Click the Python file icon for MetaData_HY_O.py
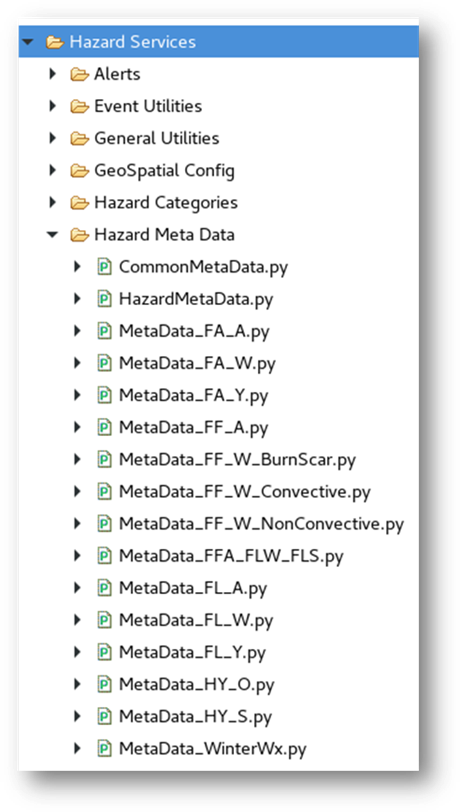The height and width of the screenshot is (812, 460). coord(105,685)
